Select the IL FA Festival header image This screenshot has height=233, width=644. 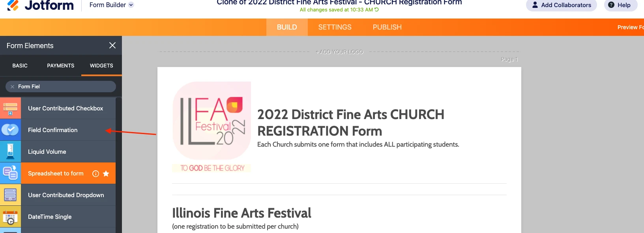pos(212,127)
